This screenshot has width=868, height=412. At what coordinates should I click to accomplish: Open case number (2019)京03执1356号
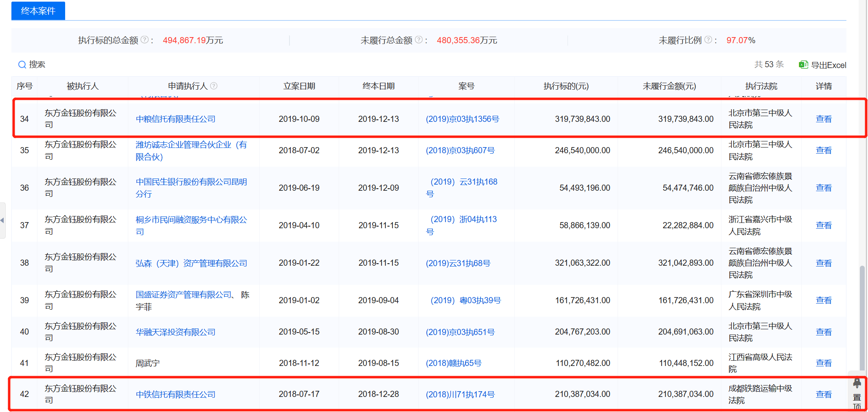coord(462,119)
